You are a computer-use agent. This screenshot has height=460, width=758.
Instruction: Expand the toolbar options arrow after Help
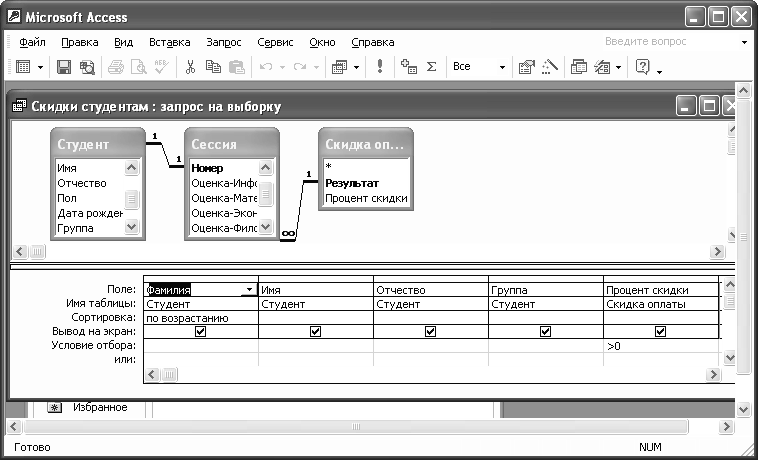point(659,72)
